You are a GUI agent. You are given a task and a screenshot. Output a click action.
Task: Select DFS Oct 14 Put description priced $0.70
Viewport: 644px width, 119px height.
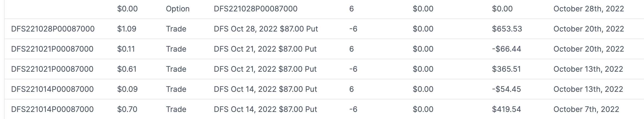(x=265, y=109)
